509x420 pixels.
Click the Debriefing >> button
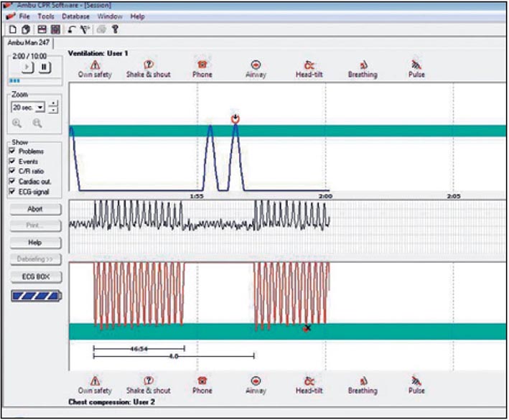point(35,259)
